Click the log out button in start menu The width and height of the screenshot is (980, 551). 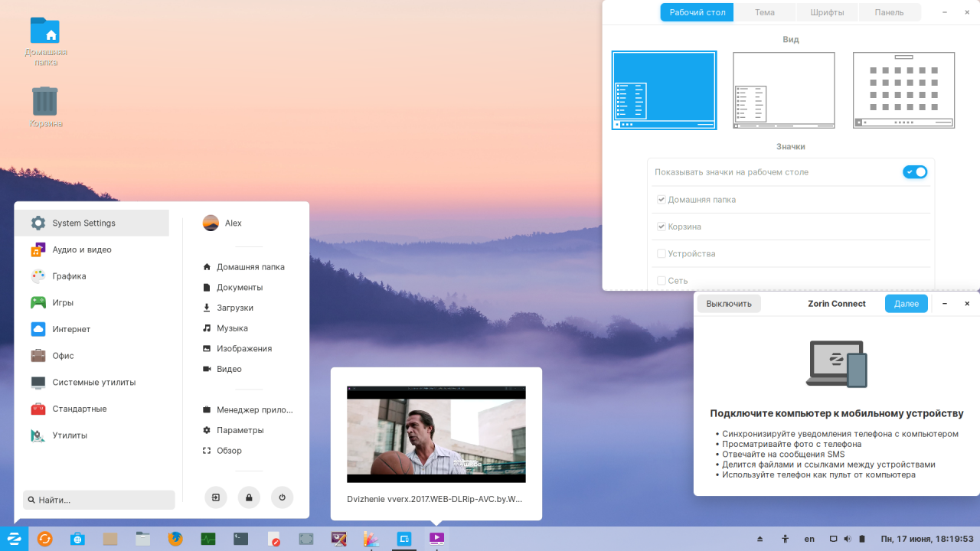216,497
